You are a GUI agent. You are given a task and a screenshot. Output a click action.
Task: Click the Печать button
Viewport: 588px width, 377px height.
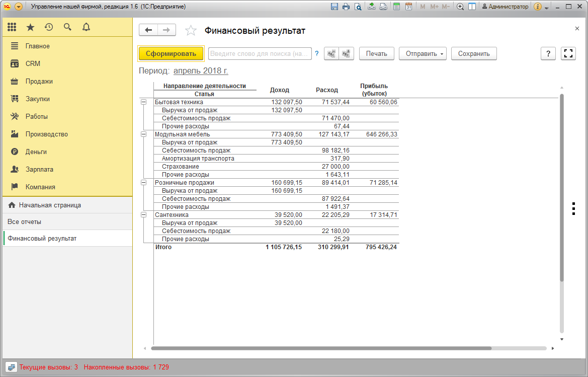click(x=377, y=54)
